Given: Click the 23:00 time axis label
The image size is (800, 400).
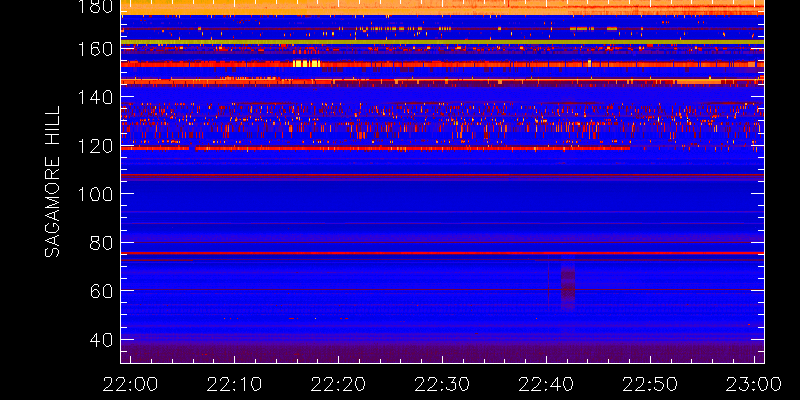Looking at the screenshot, I should coord(754,383).
